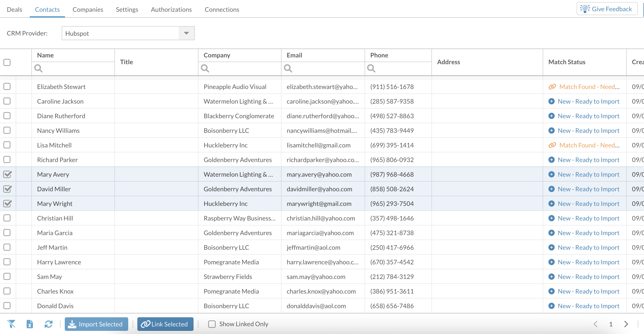Click the lightbulb icon in Give Feedback
This screenshot has width=644, height=334.
point(585,9)
